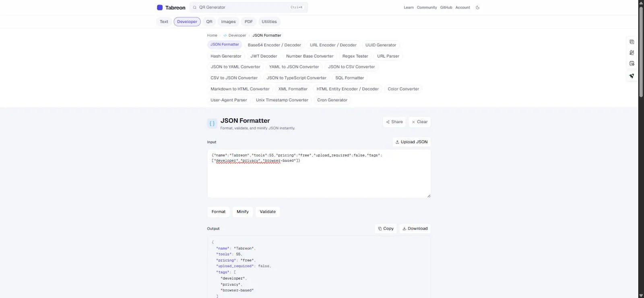Click the Upload JSON button
Screen dimensions: 644x298
pos(411,142)
